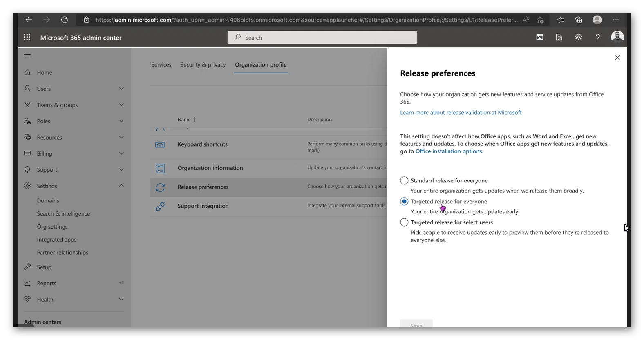This screenshot has width=644, height=340.
Task: Open the app launcher waffle icon
Action: [x=27, y=38]
